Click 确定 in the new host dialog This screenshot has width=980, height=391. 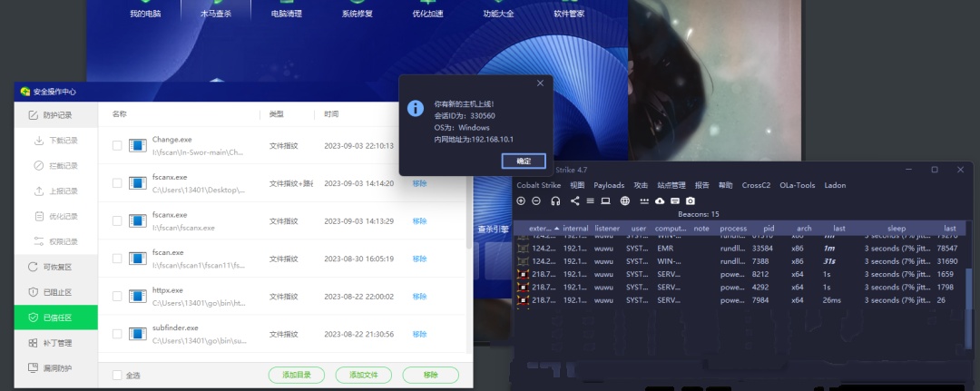click(x=524, y=161)
